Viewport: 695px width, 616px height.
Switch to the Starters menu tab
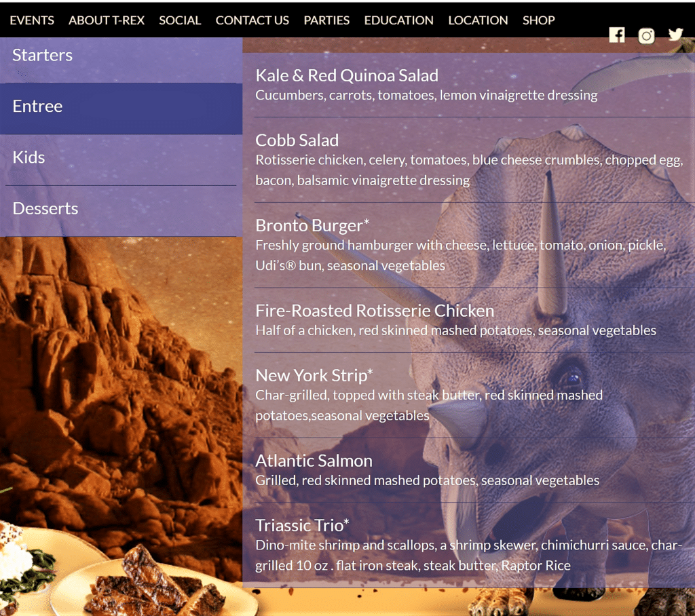tap(121, 56)
